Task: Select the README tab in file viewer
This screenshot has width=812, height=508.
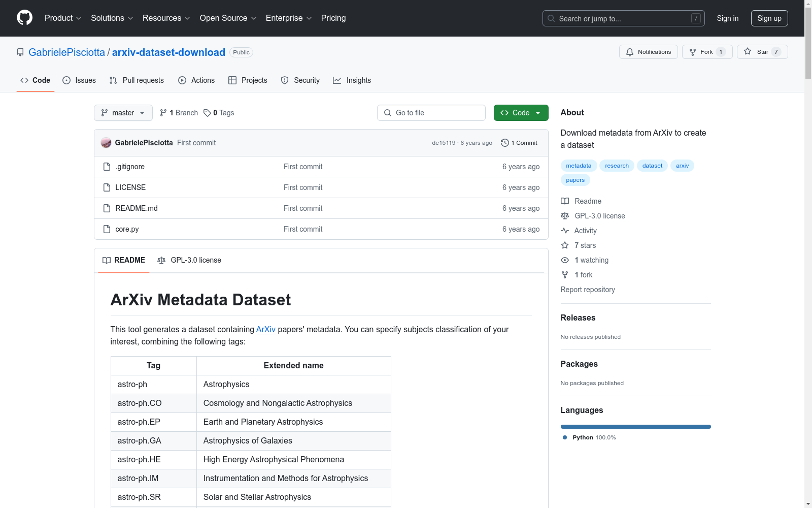Action: (124, 260)
